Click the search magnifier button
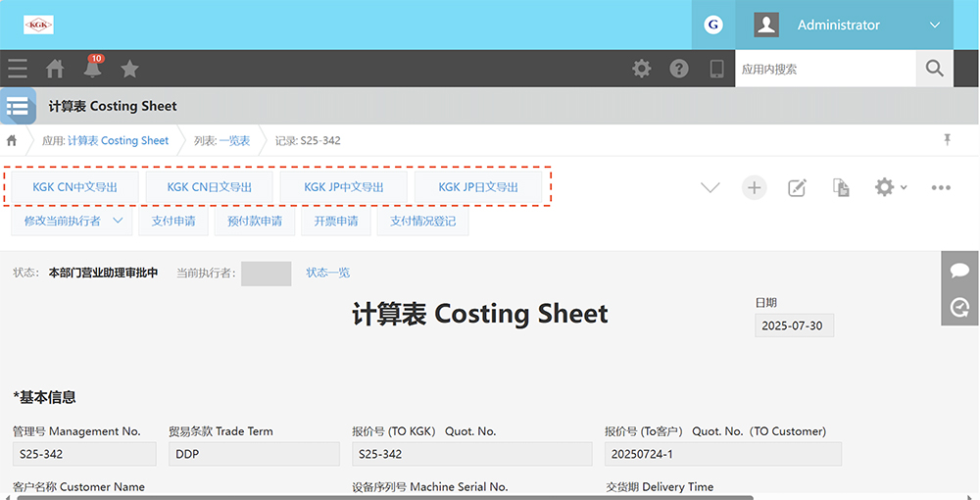The height and width of the screenshot is (500, 980). (934, 69)
